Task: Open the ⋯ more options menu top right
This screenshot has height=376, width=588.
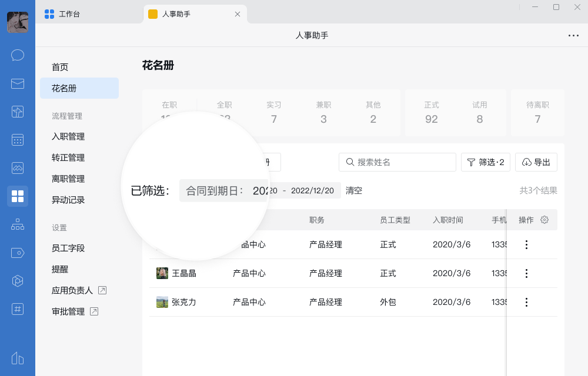Action: (x=573, y=35)
